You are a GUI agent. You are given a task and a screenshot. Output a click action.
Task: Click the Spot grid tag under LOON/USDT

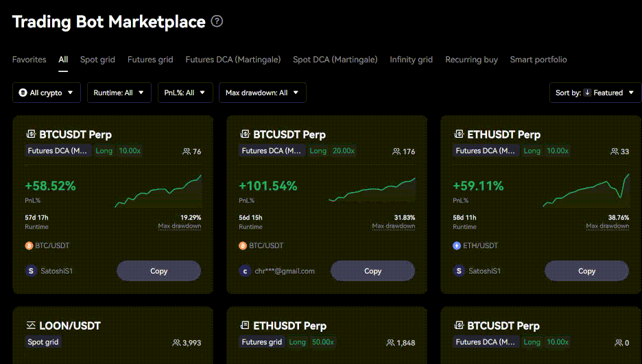[43, 342]
